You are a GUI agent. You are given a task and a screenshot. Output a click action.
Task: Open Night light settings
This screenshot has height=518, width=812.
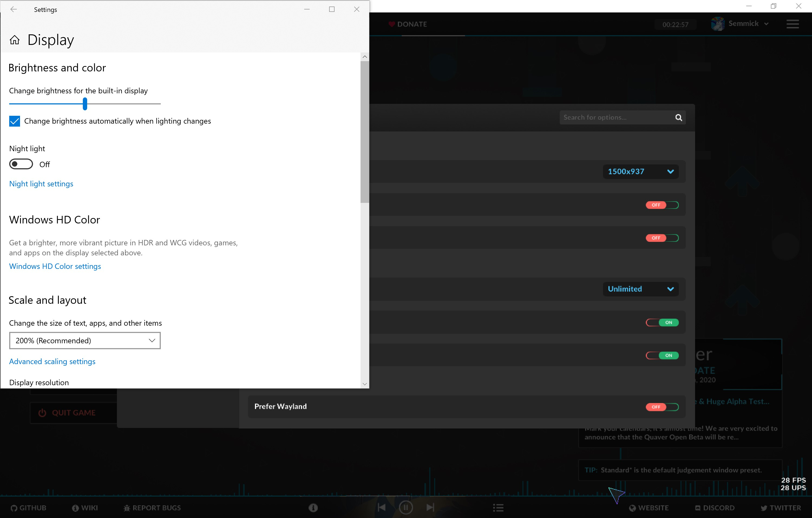(x=41, y=184)
